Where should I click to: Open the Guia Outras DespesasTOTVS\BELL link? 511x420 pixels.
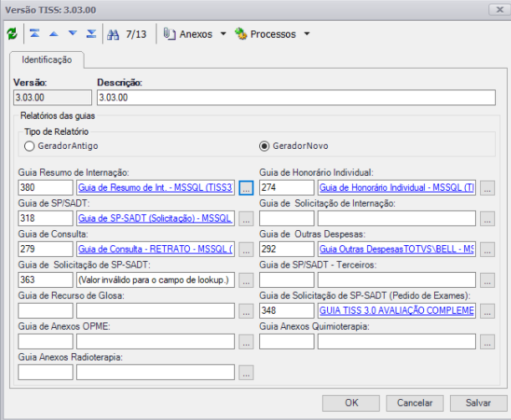coord(396,249)
